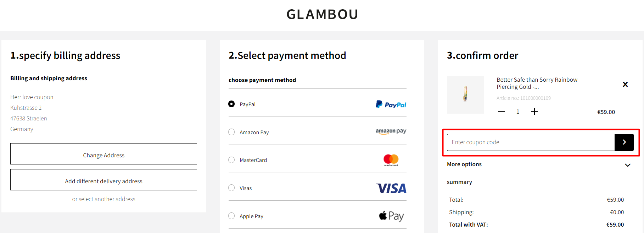Image resolution: width=644 pixels, height=233 pixels.
Task: Expand the More options section
Action: 627,165
